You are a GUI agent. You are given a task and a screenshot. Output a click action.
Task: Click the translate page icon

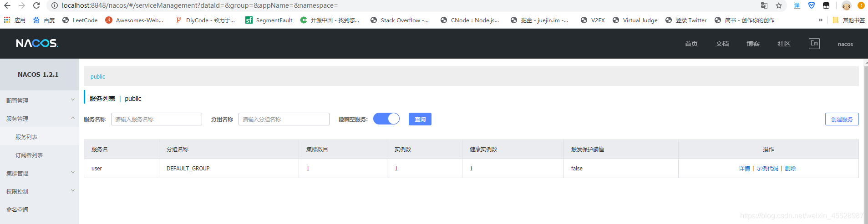764,5
